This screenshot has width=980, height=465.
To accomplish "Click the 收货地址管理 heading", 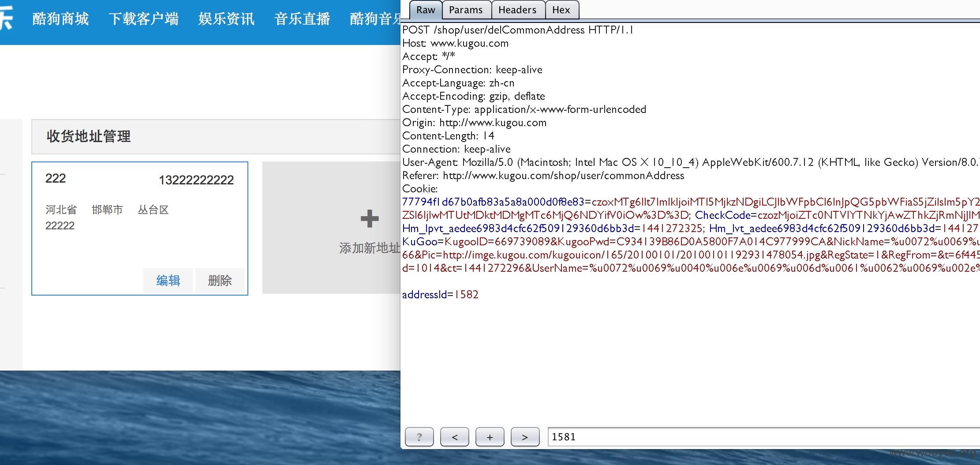I will click(89, 136).
